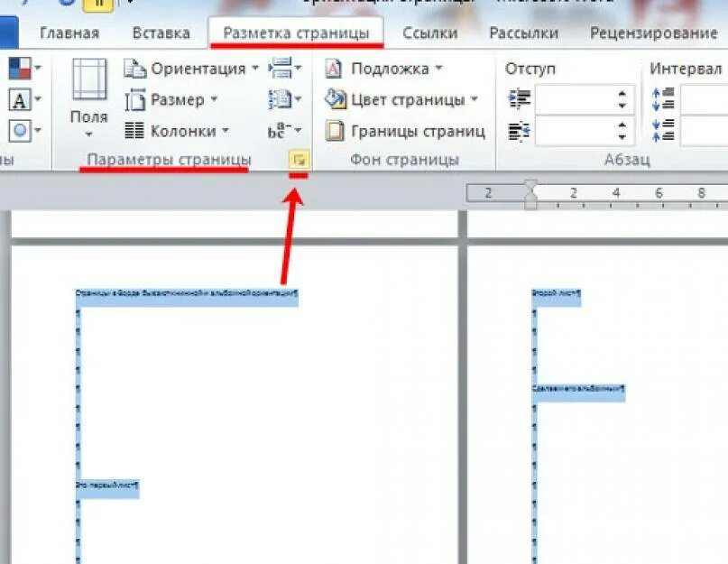The height and width of the screenshot is (564, 728).
Task: Open the Параметры страницы dialog launcher
Action: (300, 158)
